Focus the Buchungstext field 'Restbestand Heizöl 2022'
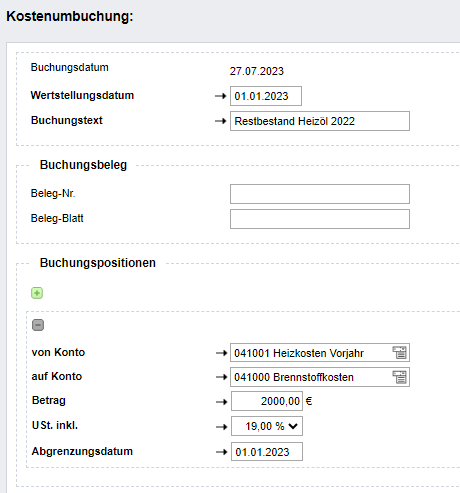The height and width of the screenshot is (493, 460). (320, 121)
